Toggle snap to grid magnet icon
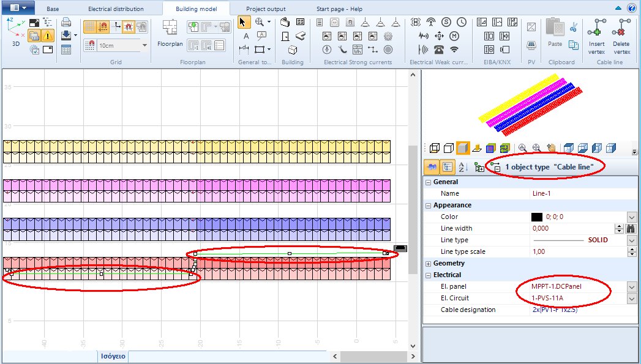The height and width of the screenshot is (364, 641). [x=104, y=26]
